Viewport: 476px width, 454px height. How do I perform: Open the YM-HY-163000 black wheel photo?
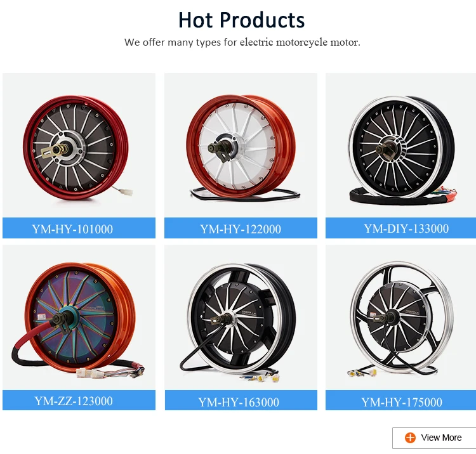pyautogui.click(x=241, y=318)
